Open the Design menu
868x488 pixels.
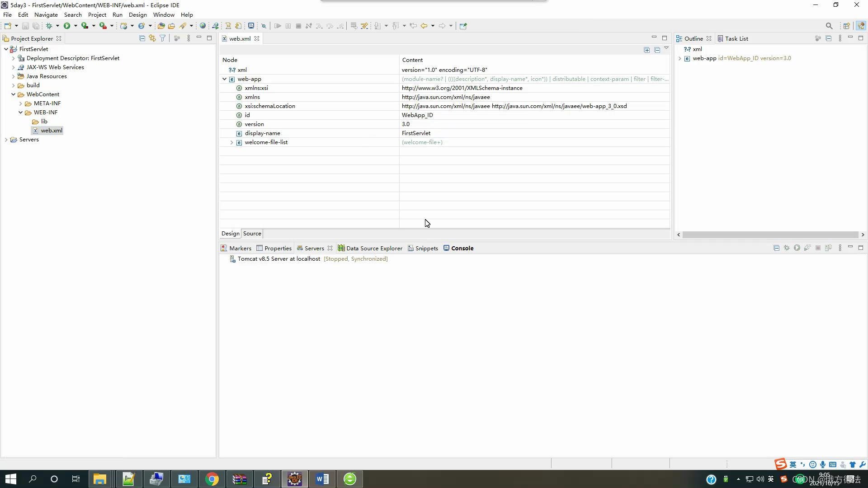coord(137,14)
